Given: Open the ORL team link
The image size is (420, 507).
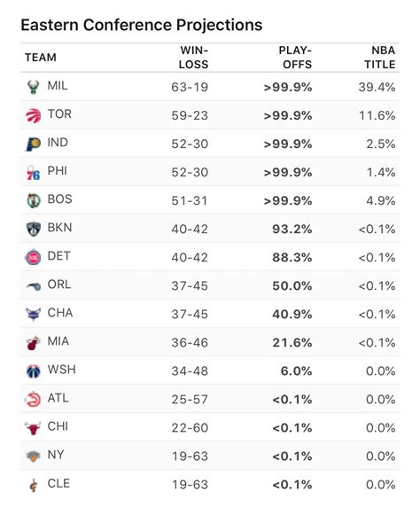Looking at the screenshot, I should 59,285.
